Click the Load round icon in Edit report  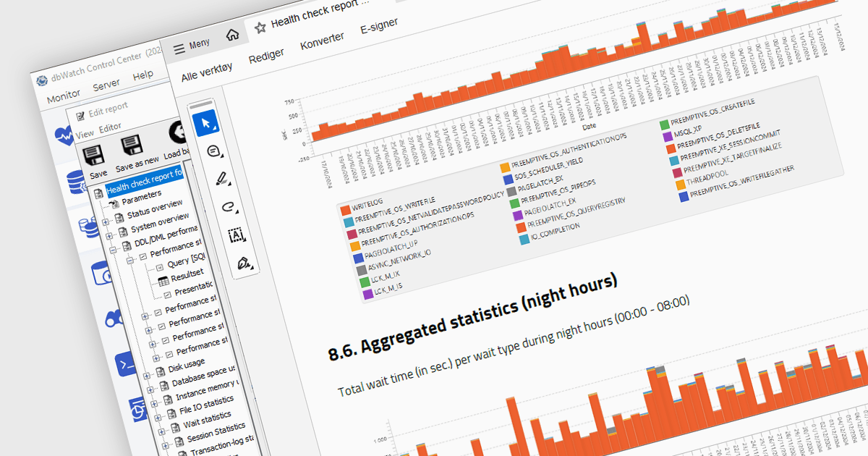(178, 133)
